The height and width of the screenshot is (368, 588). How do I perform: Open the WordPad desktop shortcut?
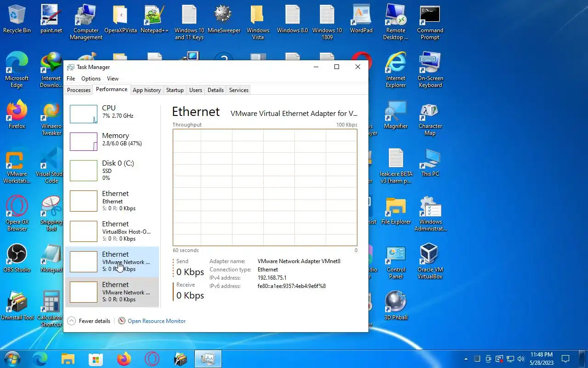[x=362, y=19]
